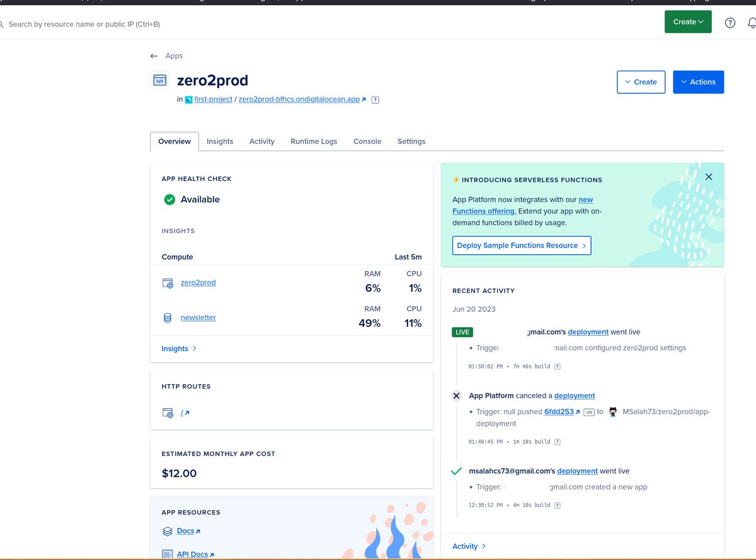The width and height of the screenshot is (756, 560).
Task: Open the first-project link
Action: tap(214, 100)
